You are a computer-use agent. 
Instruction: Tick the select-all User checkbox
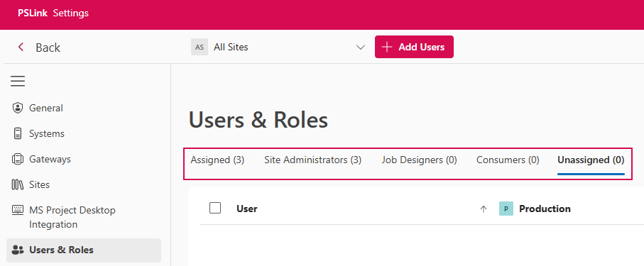point(215,208)
